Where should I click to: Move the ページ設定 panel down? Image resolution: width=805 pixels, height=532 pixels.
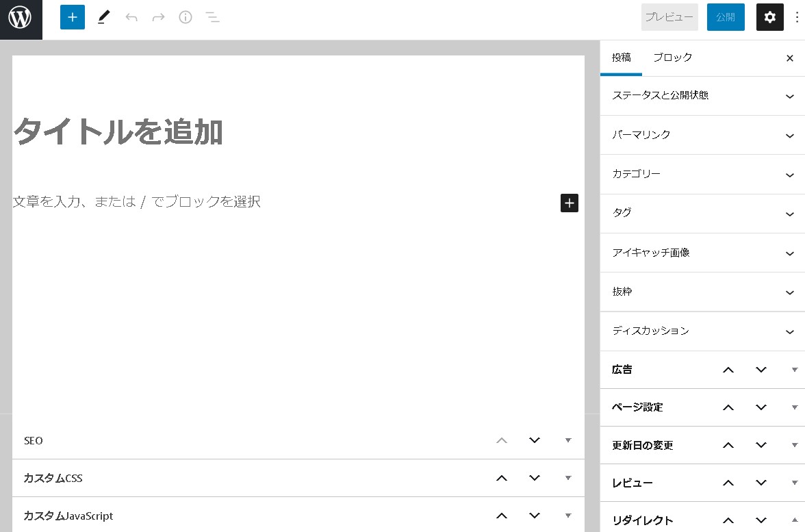click(761, 407)
